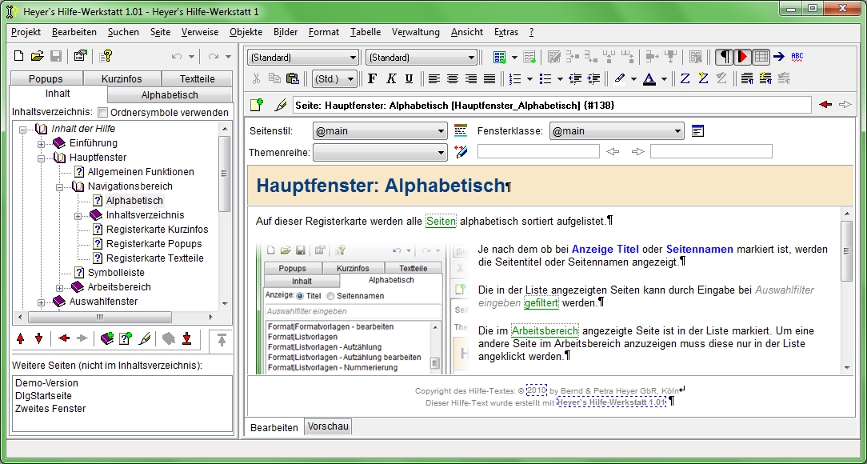
Task: Toggle the red triangle marker display button
Action: point(743,56)
